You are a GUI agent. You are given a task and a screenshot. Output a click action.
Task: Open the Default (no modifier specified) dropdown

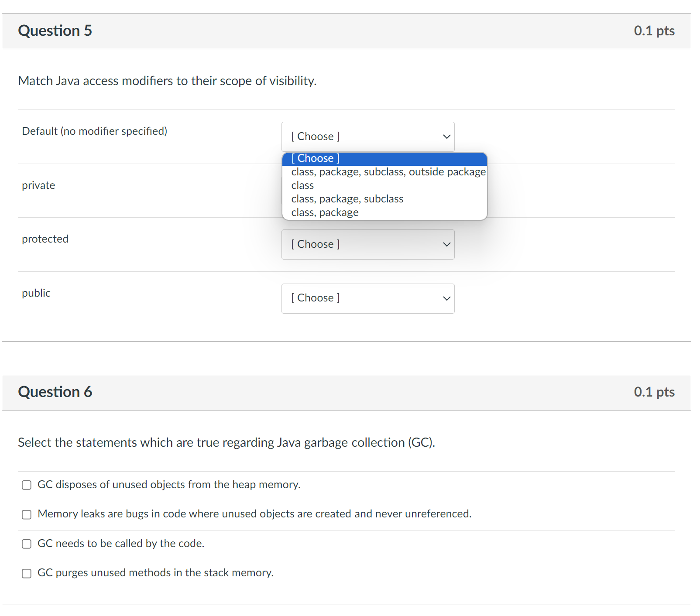point(368,137)
